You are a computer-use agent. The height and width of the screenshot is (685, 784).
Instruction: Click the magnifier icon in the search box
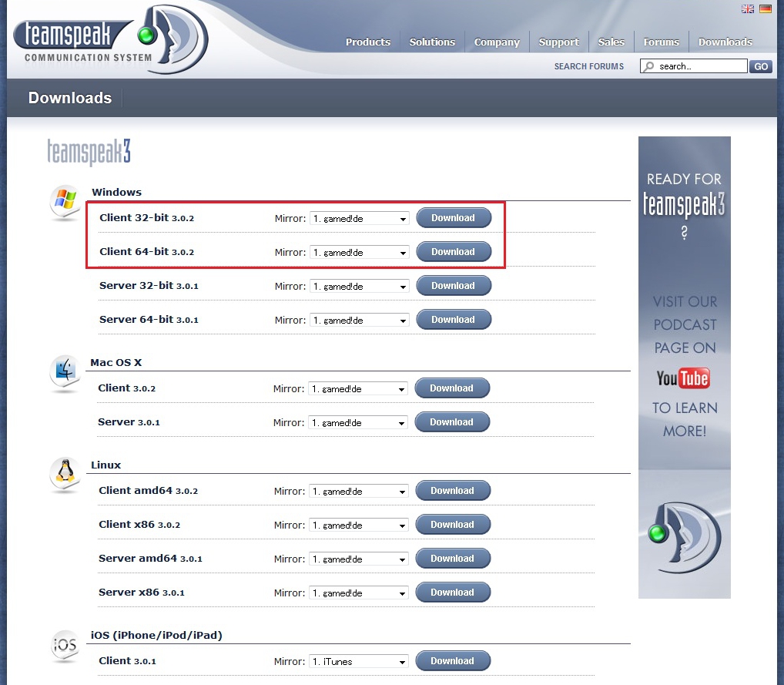coord(649,66)
